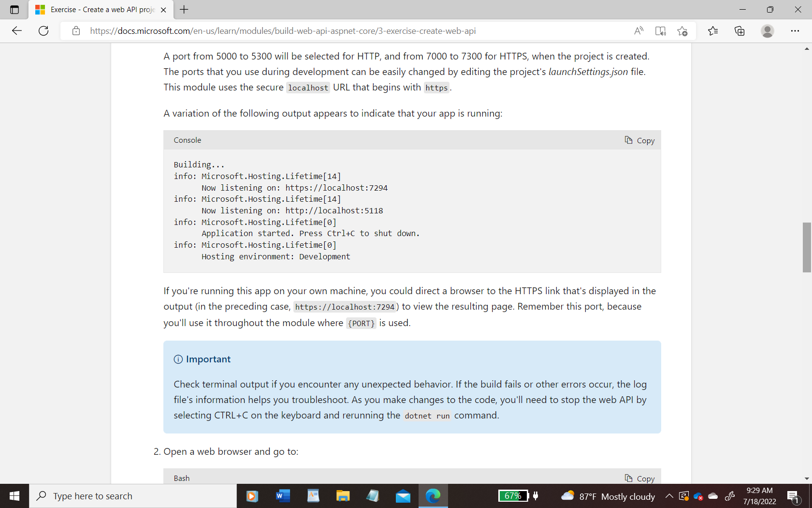Open the photo app in taskbar
The image size is (812, 508).
point(313,496)
